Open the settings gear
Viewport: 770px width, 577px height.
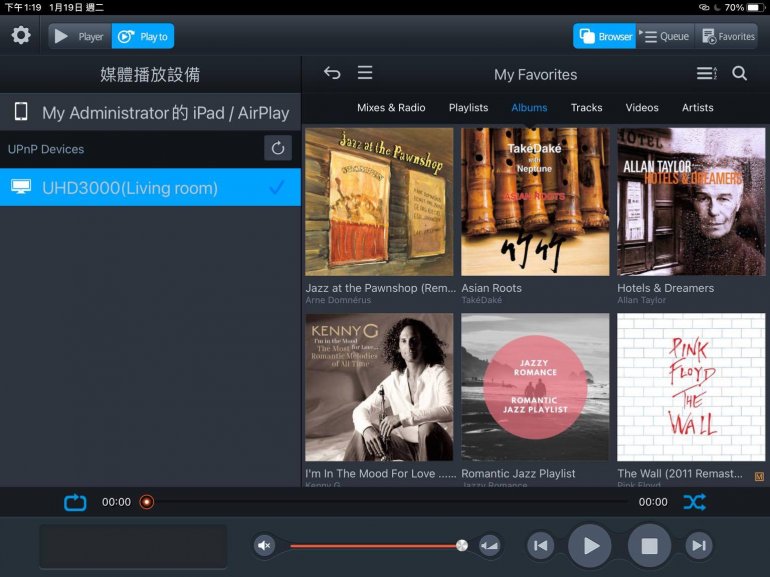click(x=20, y=36)
